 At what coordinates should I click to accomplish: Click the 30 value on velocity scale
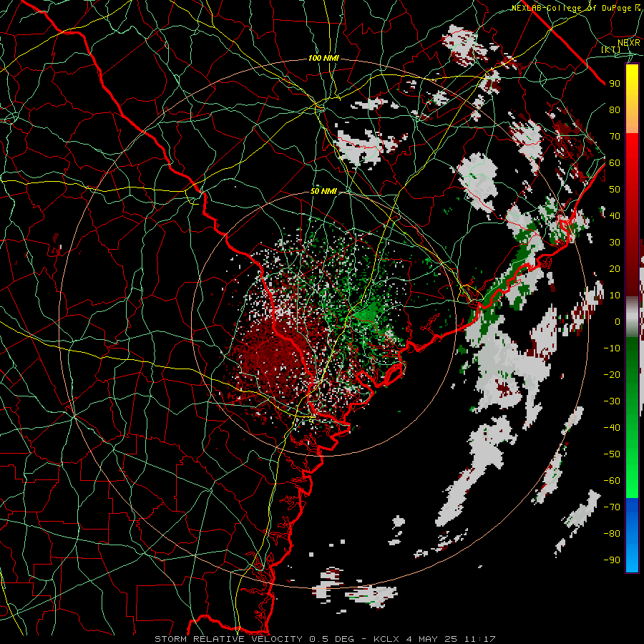click(615, 243)
